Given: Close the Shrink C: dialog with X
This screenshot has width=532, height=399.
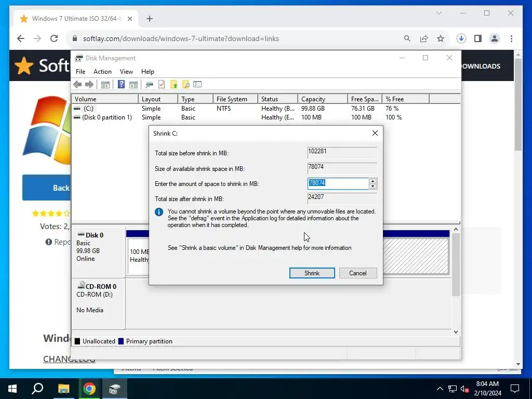Looking at the screenshot, I should [x=375, y=133].
